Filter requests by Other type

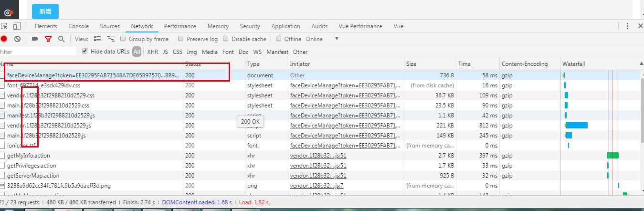300,52
